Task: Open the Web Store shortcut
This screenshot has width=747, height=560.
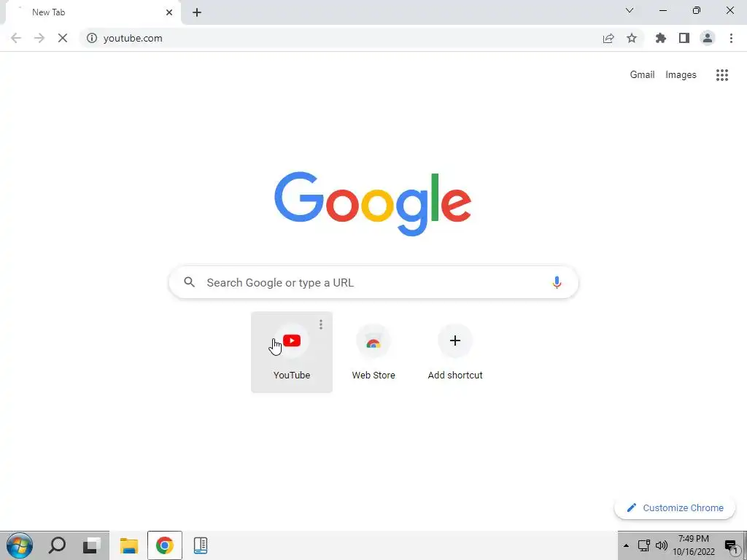Action: (373, 352)
